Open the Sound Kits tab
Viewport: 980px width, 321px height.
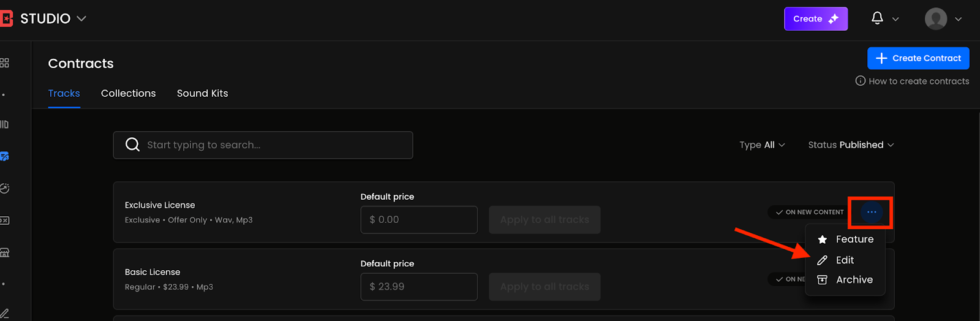[202, 93]
